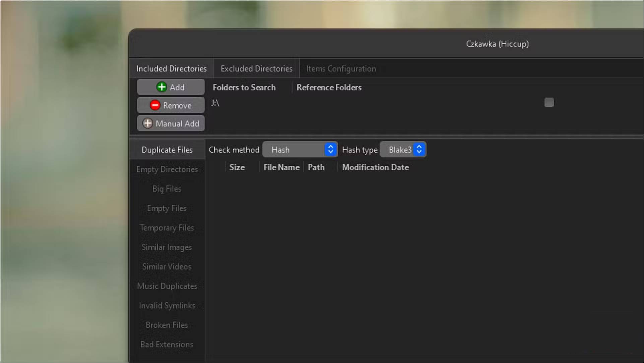Select the Folders to Search view
644x363 pixels.
point(244,87)
